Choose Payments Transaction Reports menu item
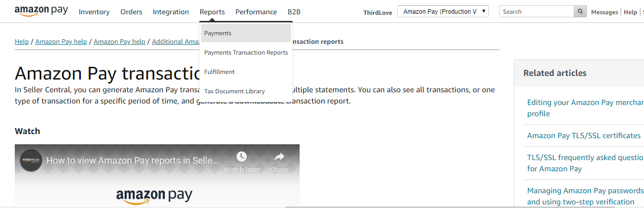644x208 pixels. pyautogui.click(x=246, y=53)
